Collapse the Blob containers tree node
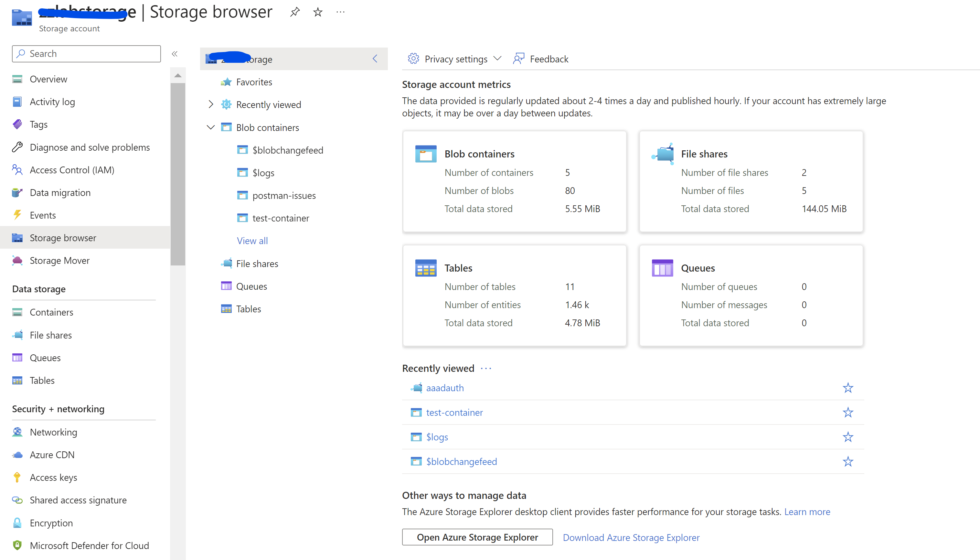The width and height of the screenshot is (980, 560). tap(210, 127)
